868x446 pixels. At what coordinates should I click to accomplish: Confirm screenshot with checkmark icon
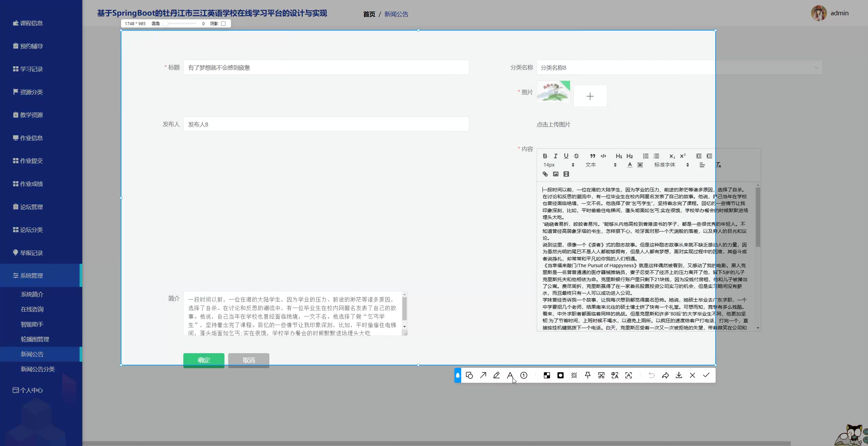pyautogui.click(x=706, y=375)
